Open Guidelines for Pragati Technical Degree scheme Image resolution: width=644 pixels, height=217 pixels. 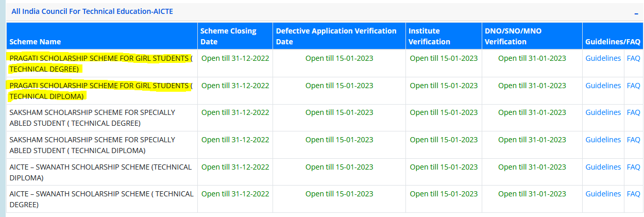tap(603, 58)
